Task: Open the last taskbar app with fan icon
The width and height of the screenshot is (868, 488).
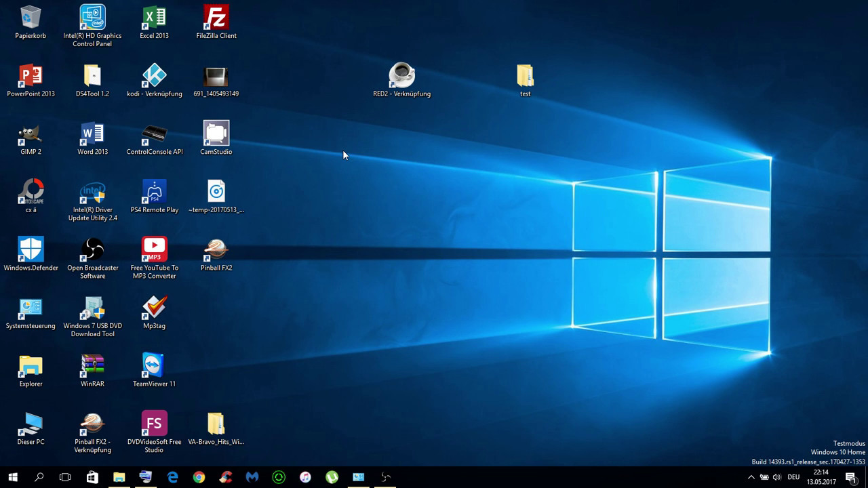Action: point(385,477)
